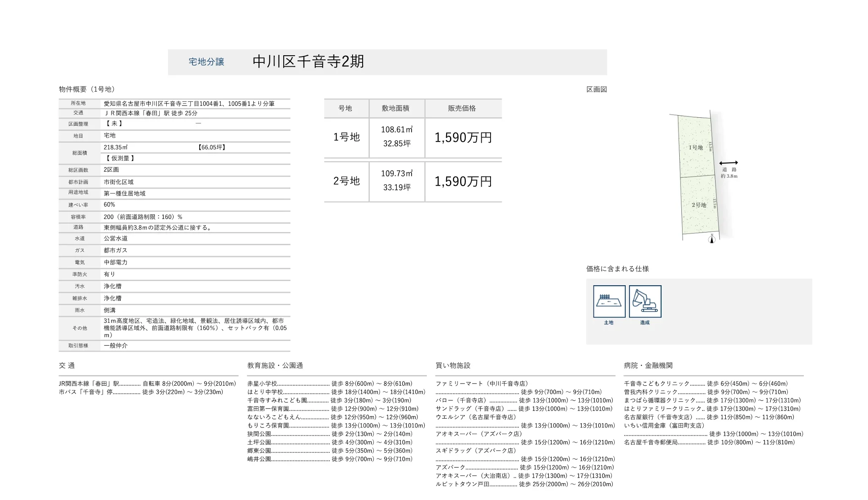The height and width of the screenshot is (500, 868).
Task: Click the 千音寺すみれこども園 row
Action: click(x=329, y=400)
